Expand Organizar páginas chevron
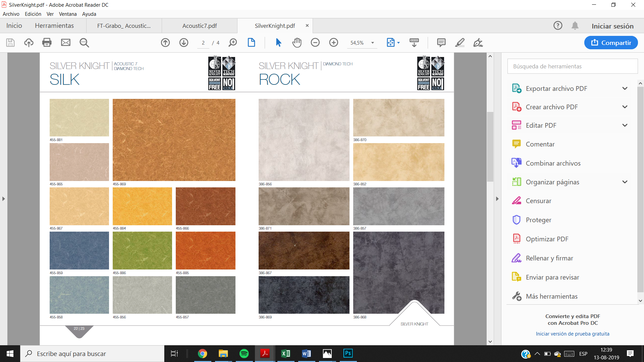 pyautogui.click(x=625, y=182)
